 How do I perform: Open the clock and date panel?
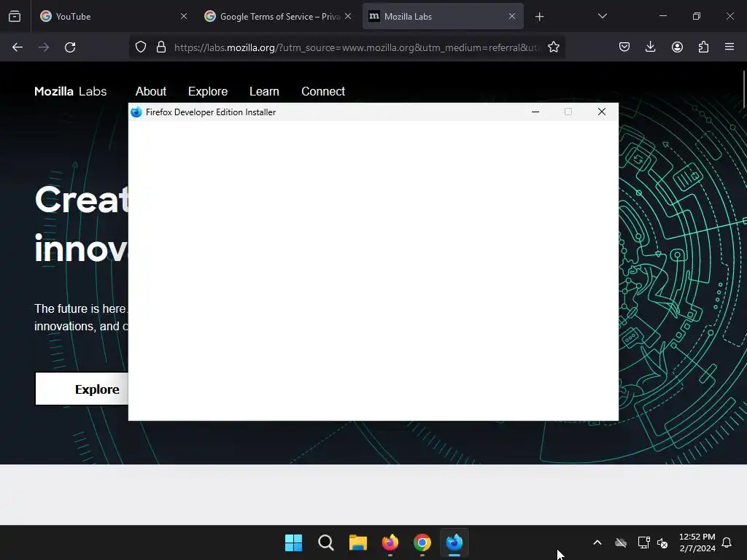click(697, 542)
